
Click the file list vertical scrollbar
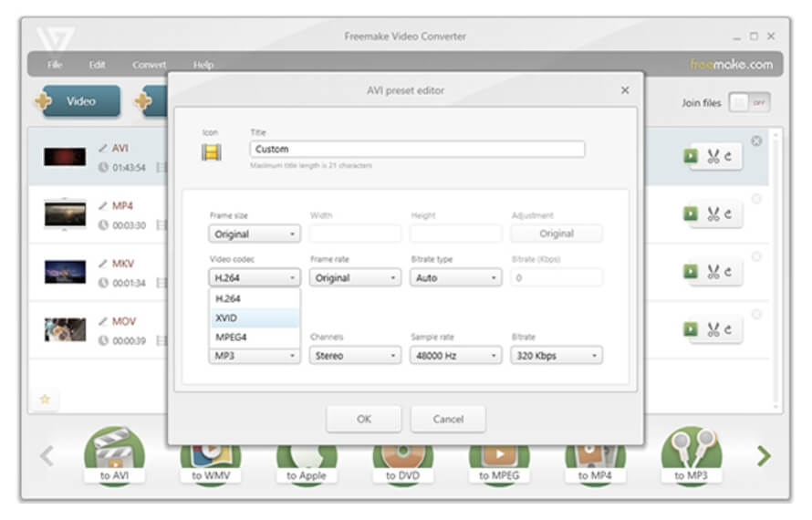coord(776,269)
